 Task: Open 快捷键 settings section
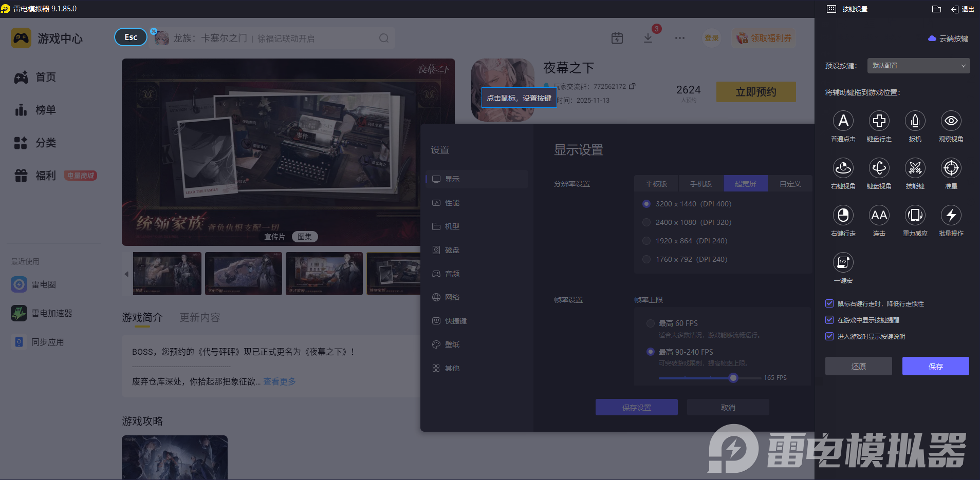(x=477, y=321)
